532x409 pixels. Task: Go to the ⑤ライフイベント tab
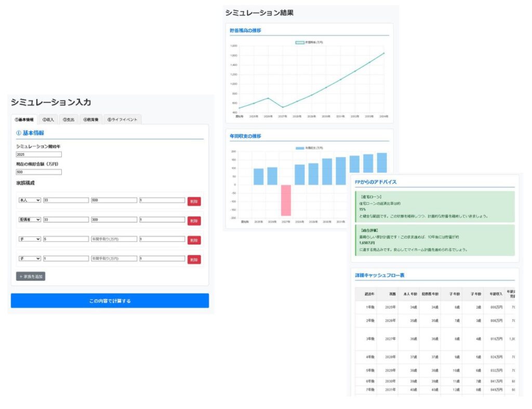(x=122, y=119)
